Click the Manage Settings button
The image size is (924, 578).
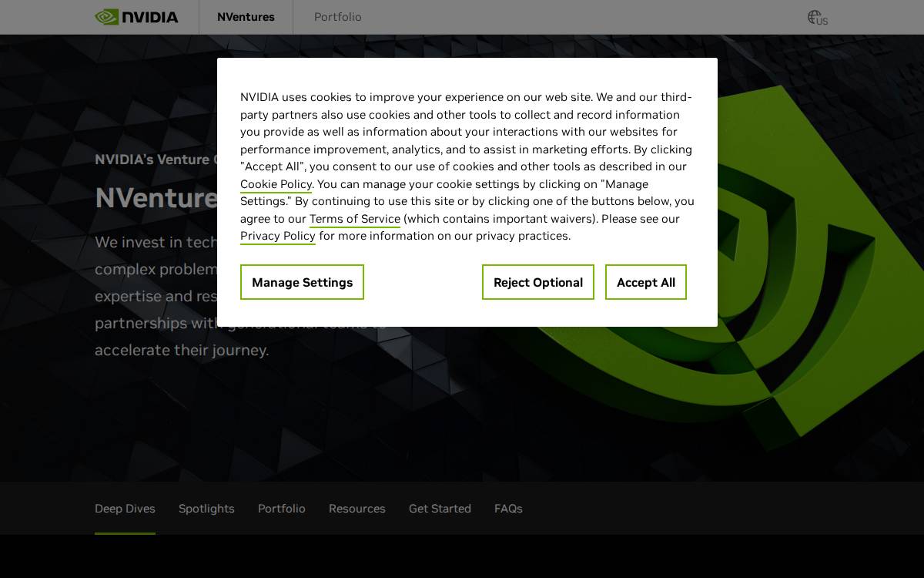click(x=302, y=282)
